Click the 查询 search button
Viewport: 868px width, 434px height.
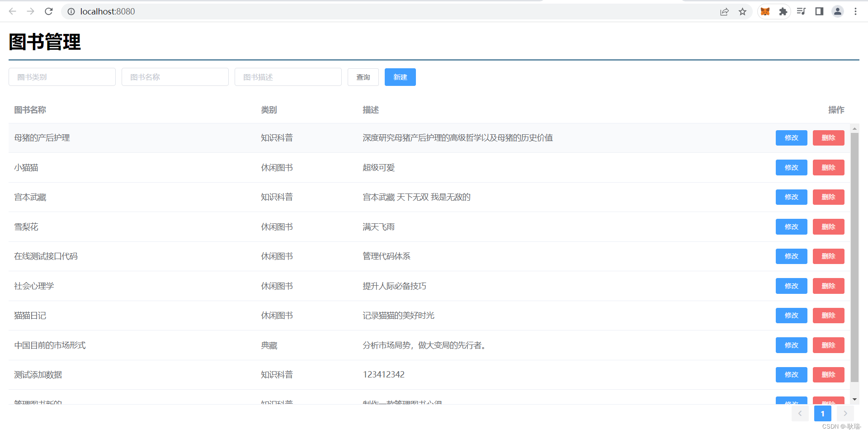pyautogui.click(x=363, y=77)
